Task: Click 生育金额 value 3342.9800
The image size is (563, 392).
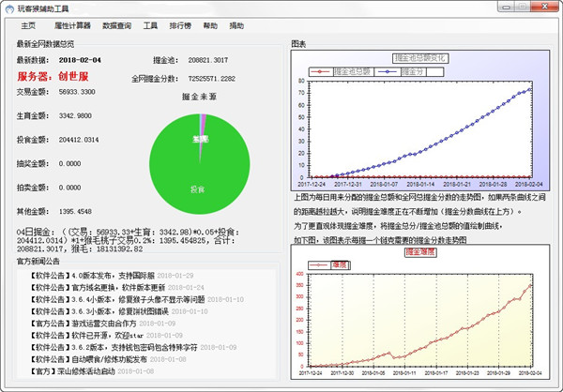Action: pos(75,116)
